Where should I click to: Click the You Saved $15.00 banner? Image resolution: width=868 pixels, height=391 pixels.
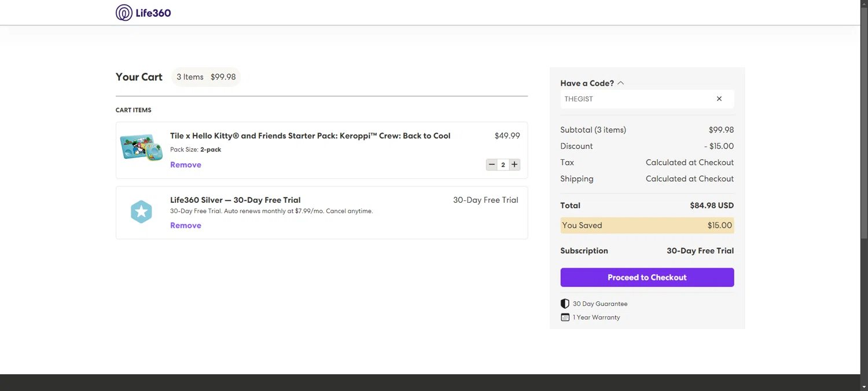tap(647, 225)
